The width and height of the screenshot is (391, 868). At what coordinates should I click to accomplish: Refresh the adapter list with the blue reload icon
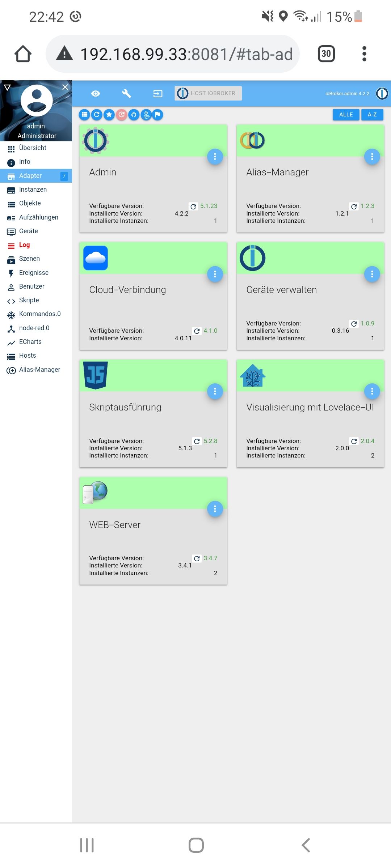tap(97, 115)
